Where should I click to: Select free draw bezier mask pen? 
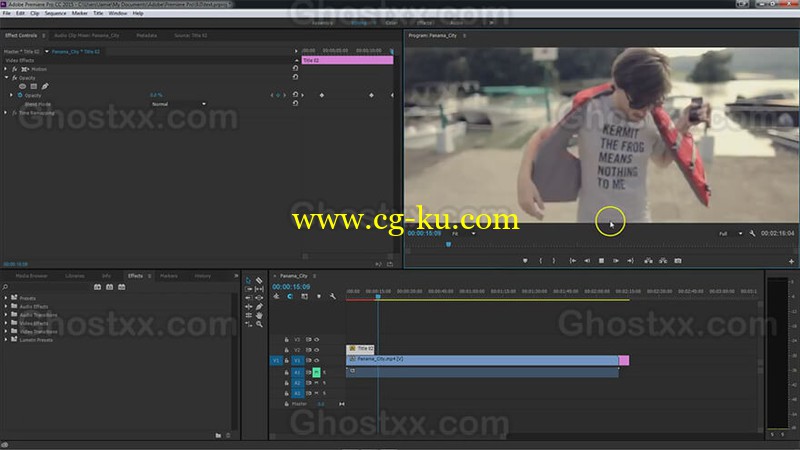tap(45, 86)
